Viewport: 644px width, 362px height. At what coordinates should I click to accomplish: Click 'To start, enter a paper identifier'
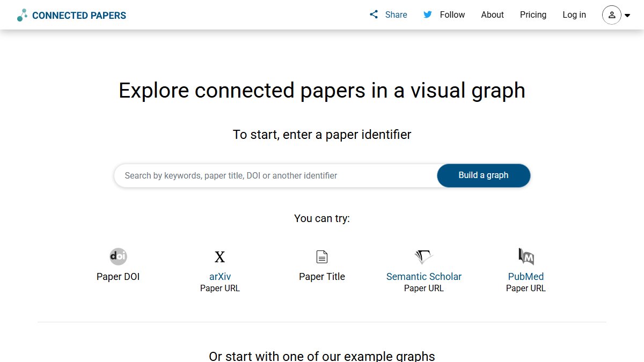pyautogui.click(x=322, y=134)
